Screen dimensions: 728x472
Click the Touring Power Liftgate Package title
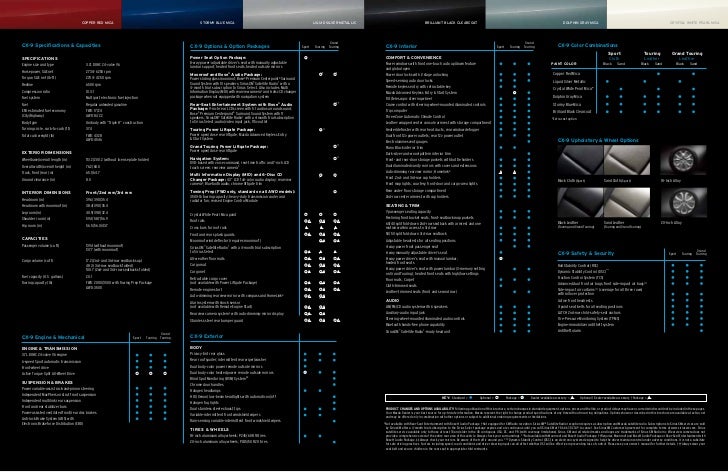[x=222, y=129]
